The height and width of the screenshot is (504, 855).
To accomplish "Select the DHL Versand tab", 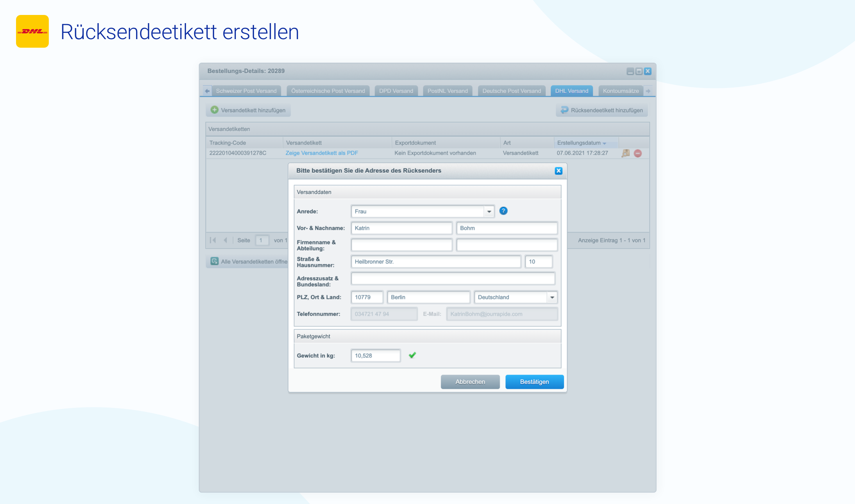I will tap(571, 91).
